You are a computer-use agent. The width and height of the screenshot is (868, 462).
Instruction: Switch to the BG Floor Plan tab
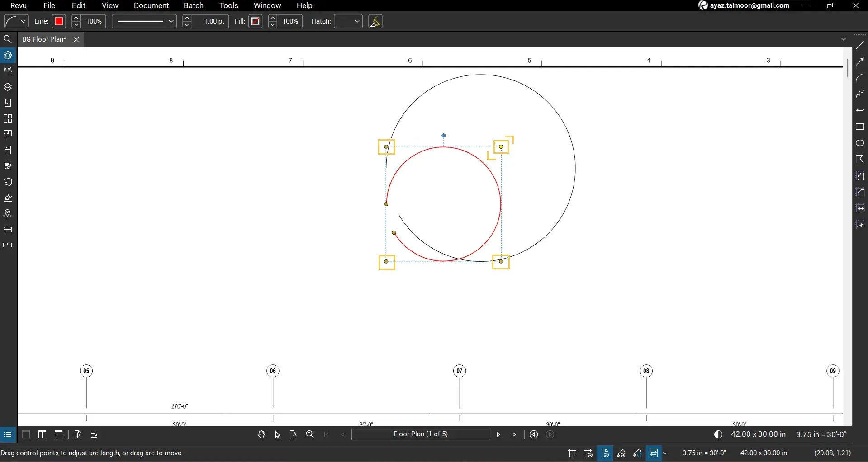[x=43, y=39]
